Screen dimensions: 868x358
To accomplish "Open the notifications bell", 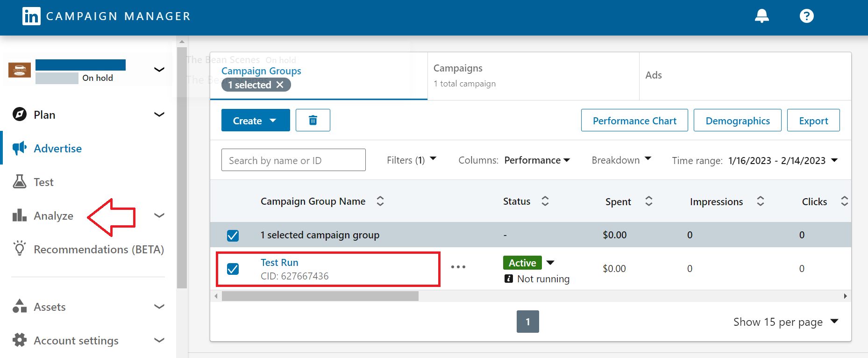I will [762, 16].
